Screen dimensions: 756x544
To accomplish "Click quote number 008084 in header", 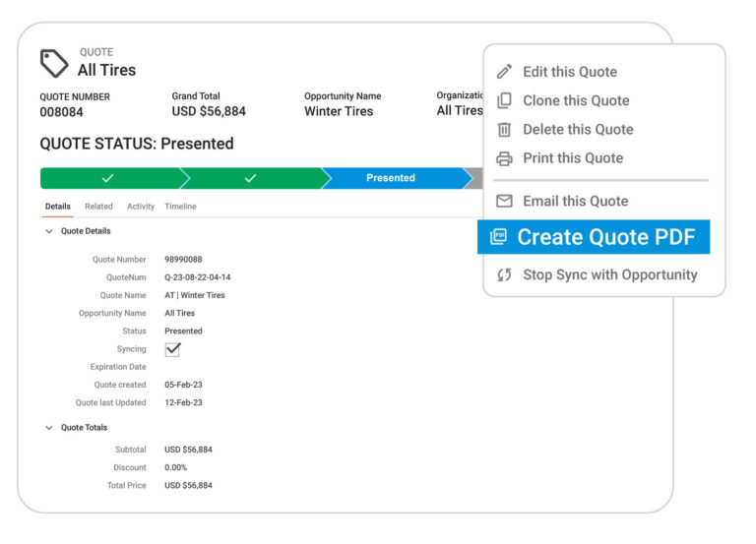I will pos(61,112).
